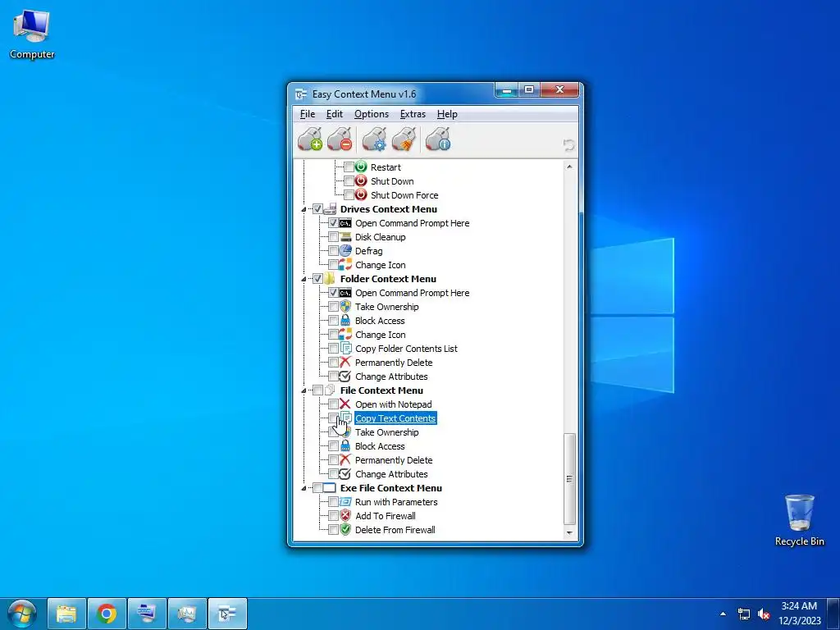Enable the Restart checkbox
The image size is (840, 630).
point(348,167)
